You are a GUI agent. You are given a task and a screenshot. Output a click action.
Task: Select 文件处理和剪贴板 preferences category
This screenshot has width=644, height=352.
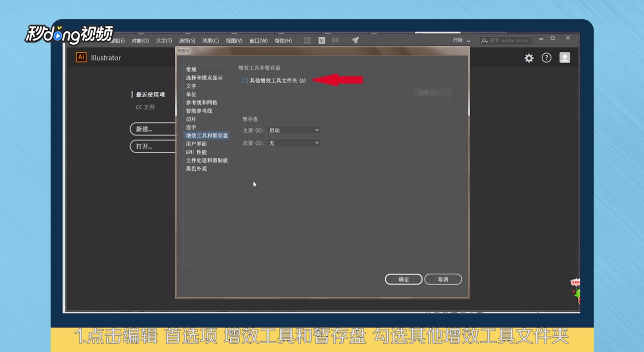(207, 161)
